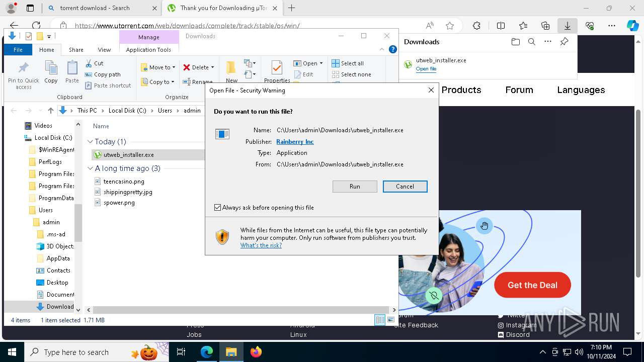
Task: Open Task View on taskbar
Action: (181, 352)
